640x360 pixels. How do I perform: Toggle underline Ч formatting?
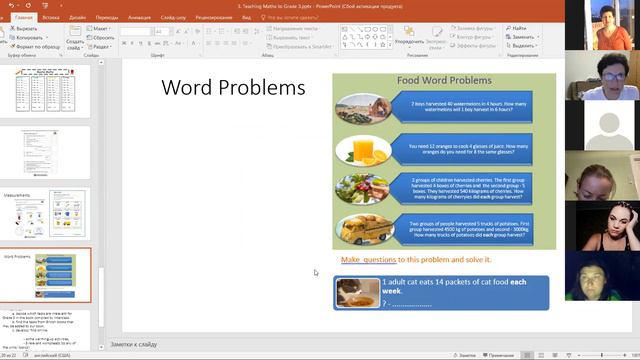click(141, 43)
